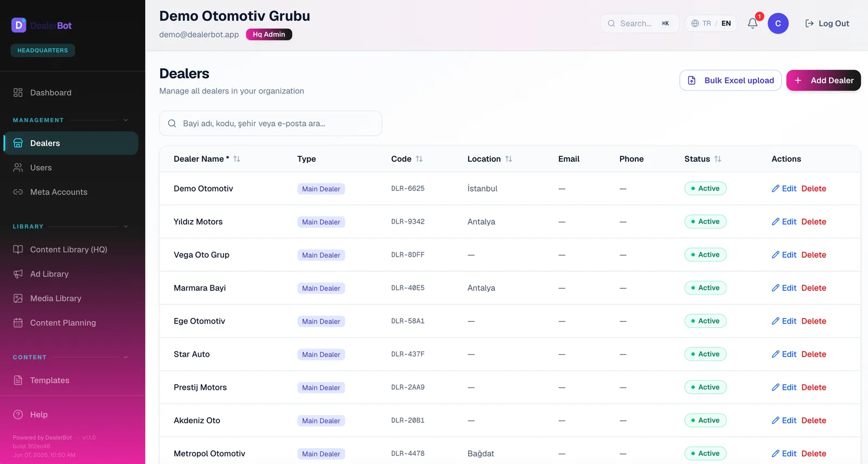The image size is (868, 464).
Task: Collapse the Library section chevron
Action: [x=126, y=227]
